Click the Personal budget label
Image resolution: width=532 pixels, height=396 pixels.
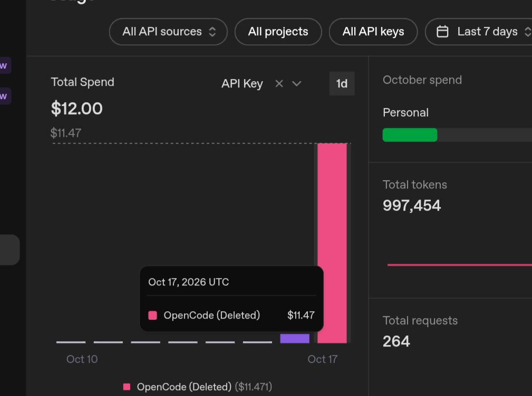click(405, 113)
